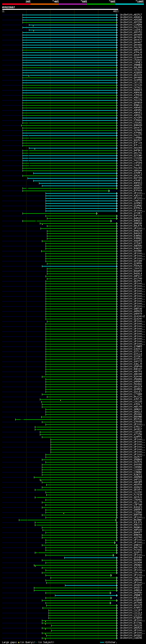This screenshot has width=146, height=644.
Task: Select hit label UniRef100_Q2V3W0
Action: [x=131, y=156]
